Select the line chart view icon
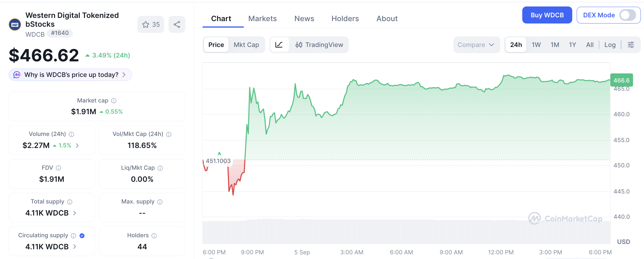Image resolution: width=644 pixels, height=259 pixels. [279, 45]
